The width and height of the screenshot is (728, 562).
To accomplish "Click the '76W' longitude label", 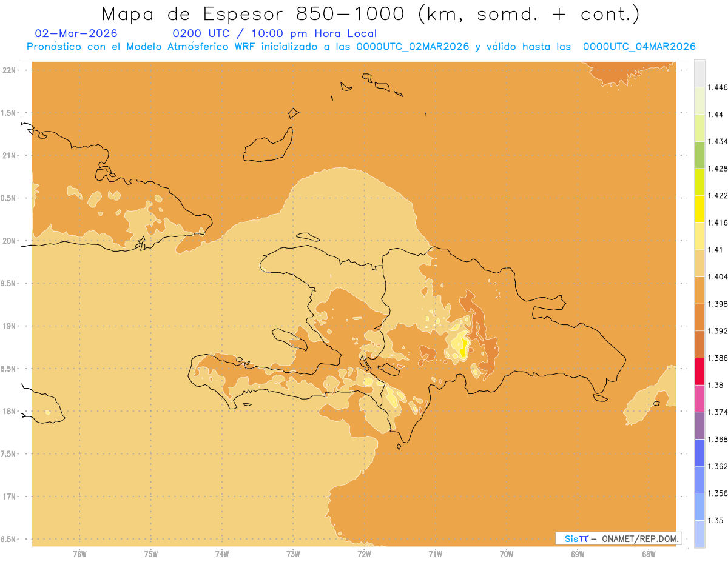I will 79,554.
